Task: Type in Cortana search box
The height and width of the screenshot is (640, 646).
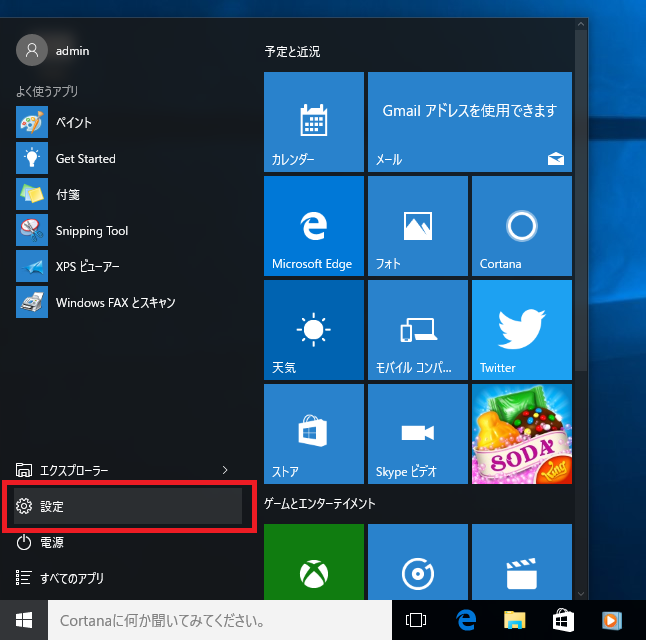Action: click(220, 621)
